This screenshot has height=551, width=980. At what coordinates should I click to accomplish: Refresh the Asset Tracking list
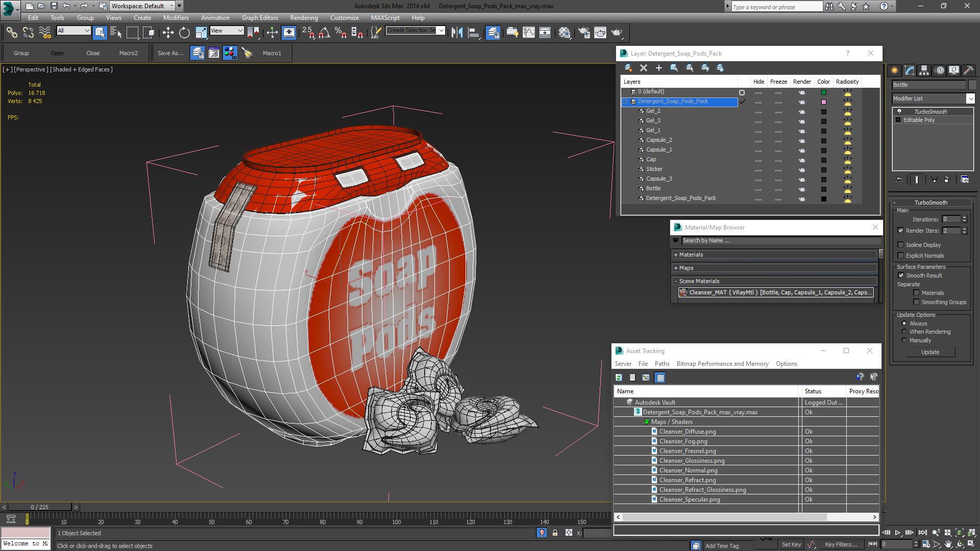point(619,378)
